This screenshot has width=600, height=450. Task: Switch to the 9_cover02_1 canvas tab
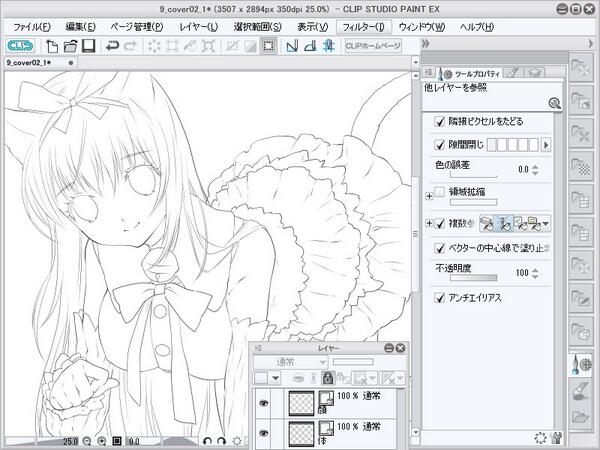[x=40, y=63]
